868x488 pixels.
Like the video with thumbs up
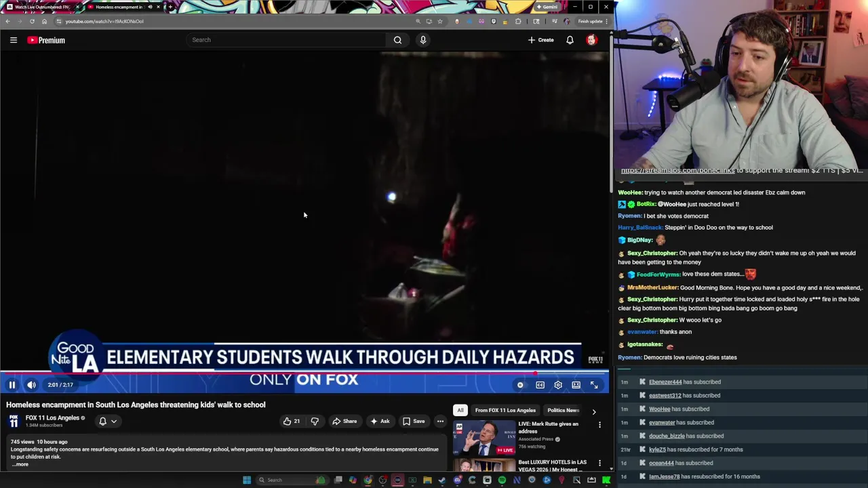(x=292, y=422)
